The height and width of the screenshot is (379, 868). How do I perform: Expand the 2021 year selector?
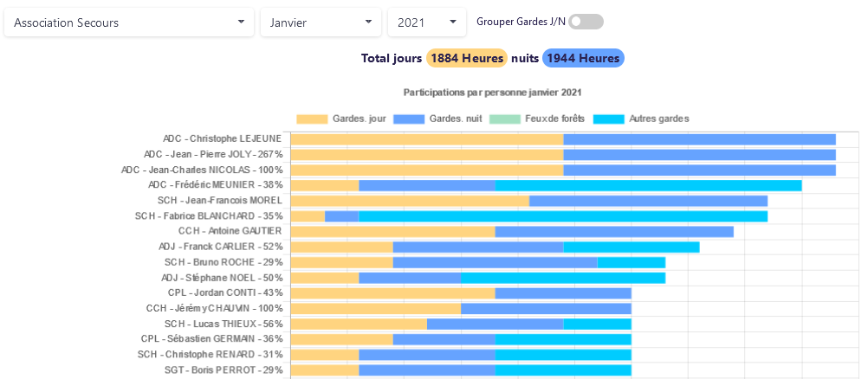pos(426,22)
